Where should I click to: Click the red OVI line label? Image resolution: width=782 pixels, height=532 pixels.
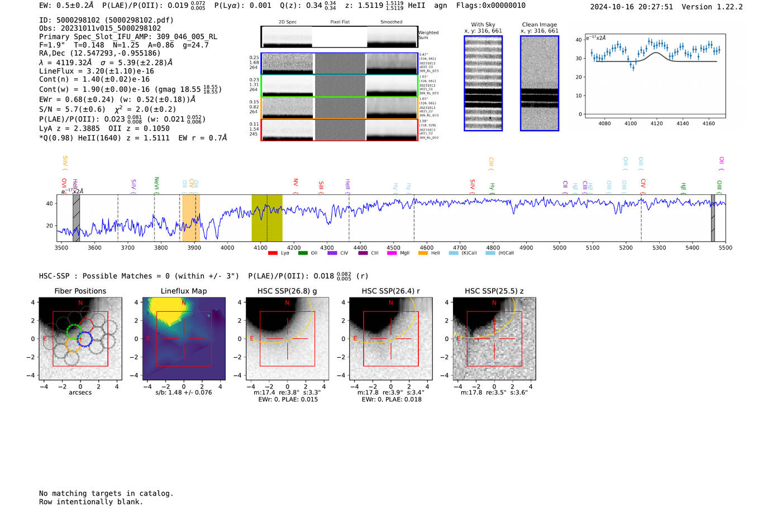[x=64, y=185]
